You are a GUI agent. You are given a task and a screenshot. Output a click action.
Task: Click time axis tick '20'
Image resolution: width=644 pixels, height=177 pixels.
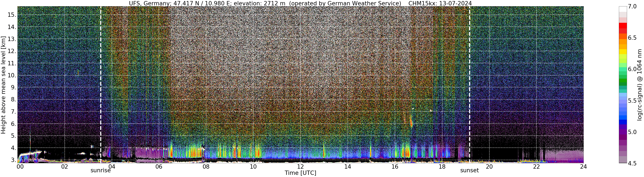[x=489, y=166]
